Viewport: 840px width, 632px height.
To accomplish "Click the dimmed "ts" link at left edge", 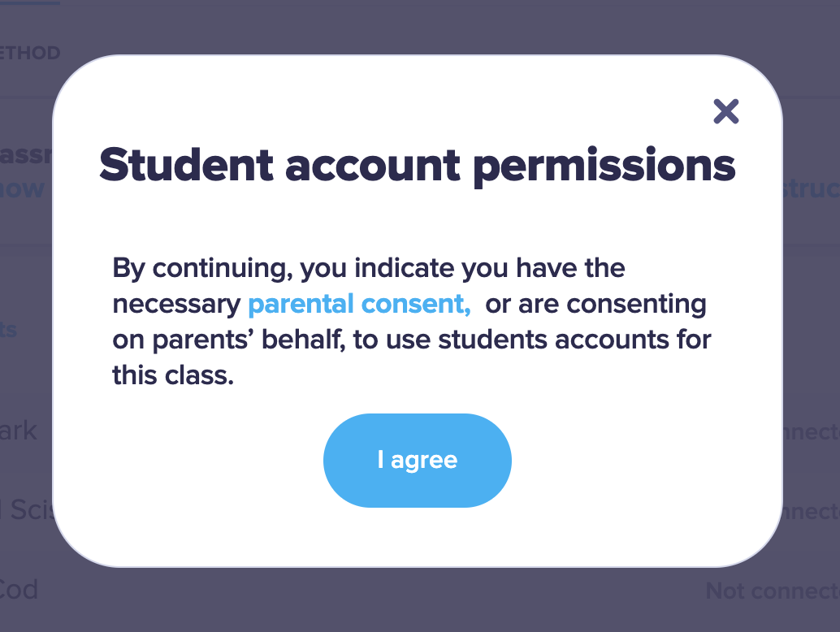I will (x=10, y=329).
